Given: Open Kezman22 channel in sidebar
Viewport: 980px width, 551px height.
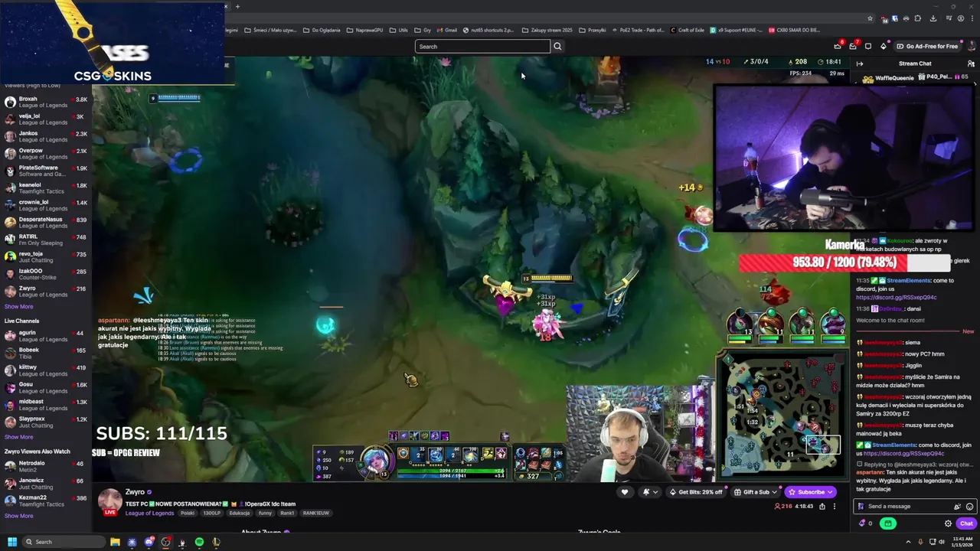Looking at the screenshot, I should coord(46,500).
